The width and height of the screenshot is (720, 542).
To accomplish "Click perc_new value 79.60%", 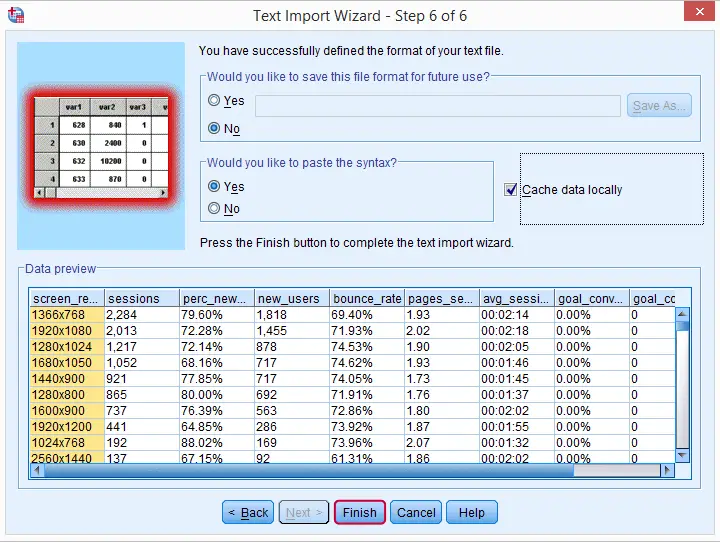I will 217,315.
